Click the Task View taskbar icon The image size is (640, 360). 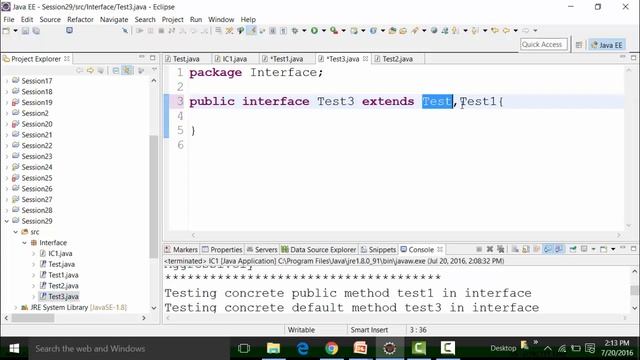tap(244, 348)
